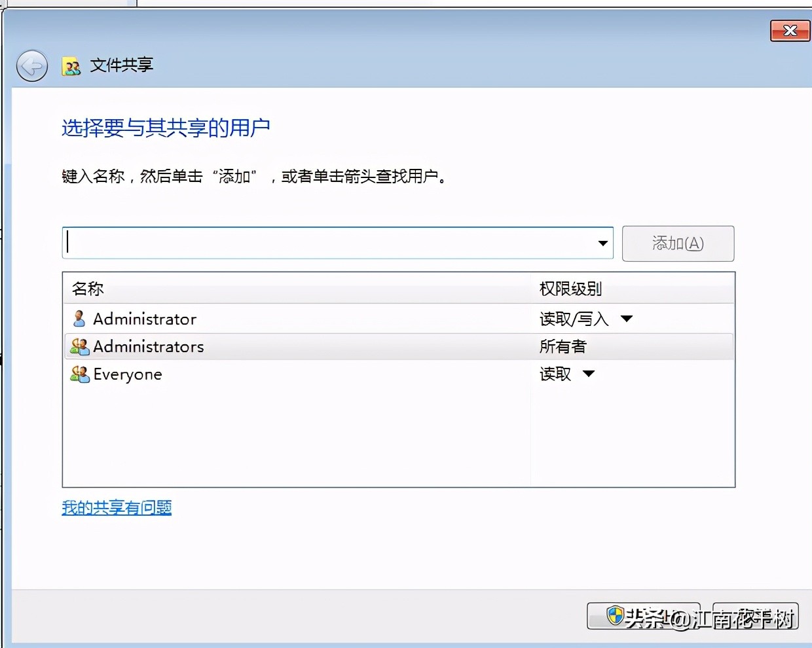Open the 我的共享有问题 help link

[116, 508]
